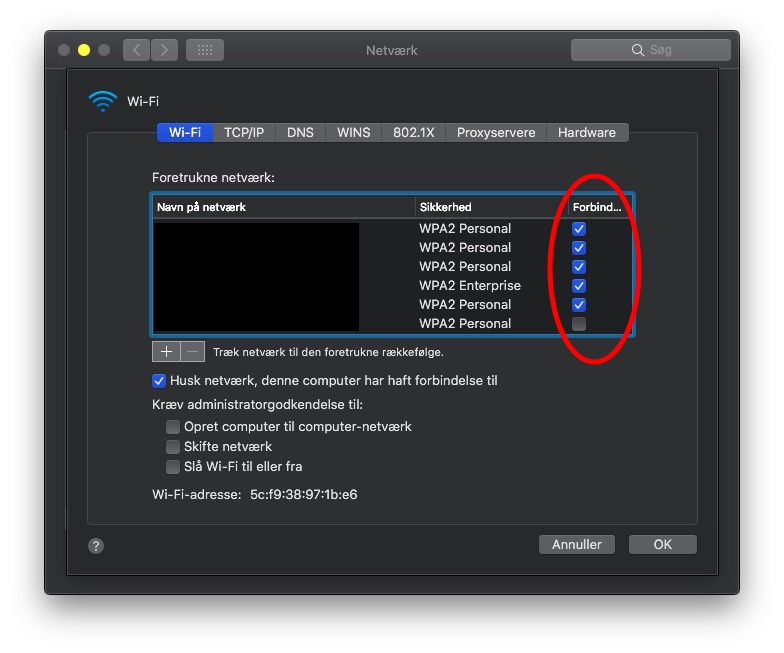Click the yellow minimize window button
Viewport: 784px width, 653px height.
pos(84,50)
